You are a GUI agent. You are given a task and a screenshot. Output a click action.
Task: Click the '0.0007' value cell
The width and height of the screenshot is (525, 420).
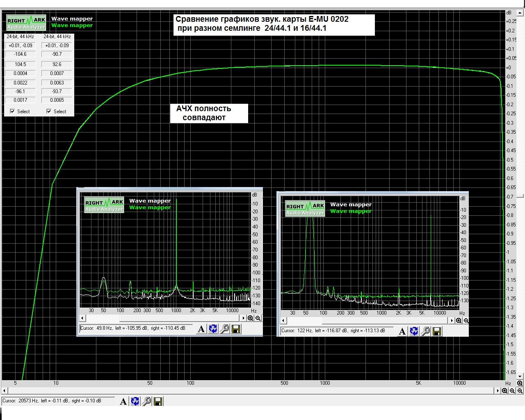click(x=57, y=73)
